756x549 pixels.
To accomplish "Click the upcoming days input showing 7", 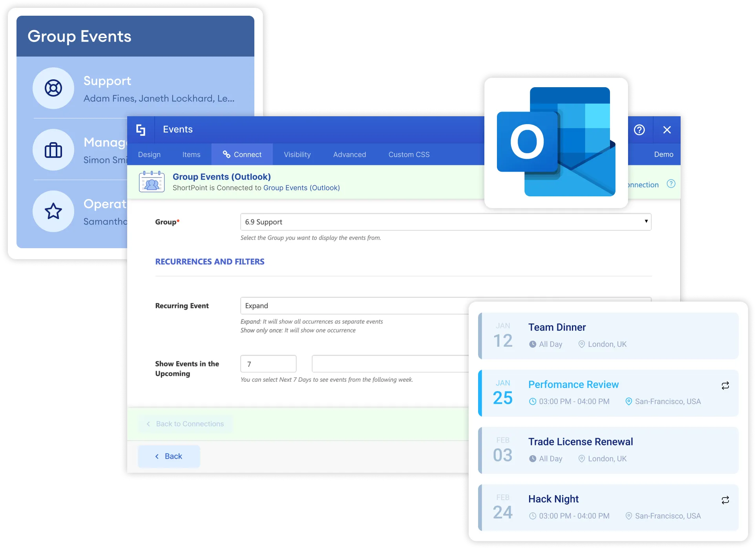I will tap(268, 364).
